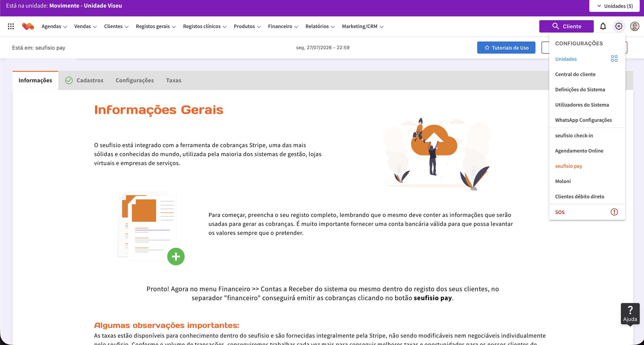644x345 pixels.
Task: Open the user profile avatar
Action: point(635,26)
